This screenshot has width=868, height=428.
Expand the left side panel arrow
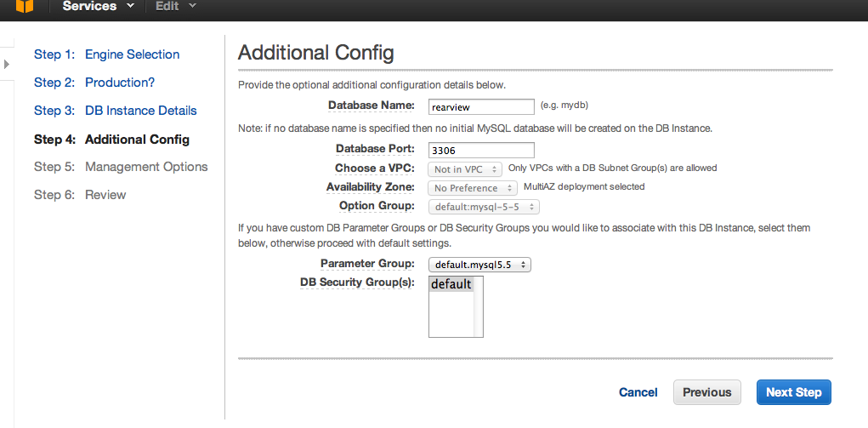[x=7, y=64]
